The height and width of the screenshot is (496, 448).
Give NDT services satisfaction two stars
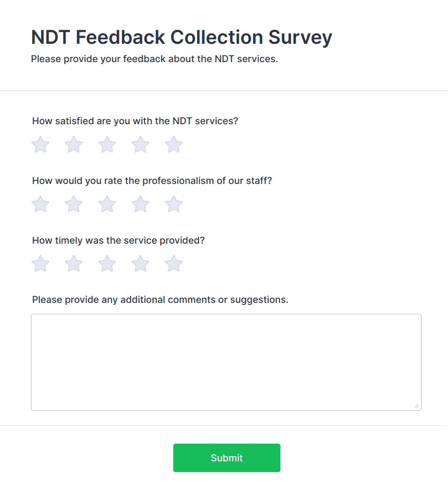74,144
